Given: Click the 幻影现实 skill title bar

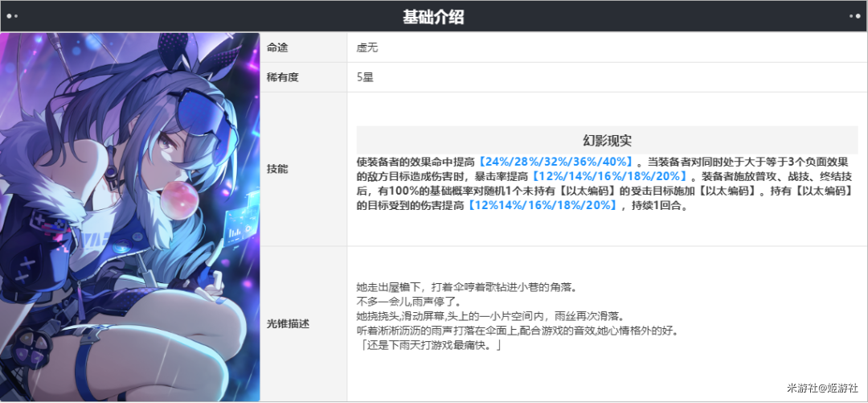Looking at the screenshot, I should pyautogui.click(x=607, y=140).
